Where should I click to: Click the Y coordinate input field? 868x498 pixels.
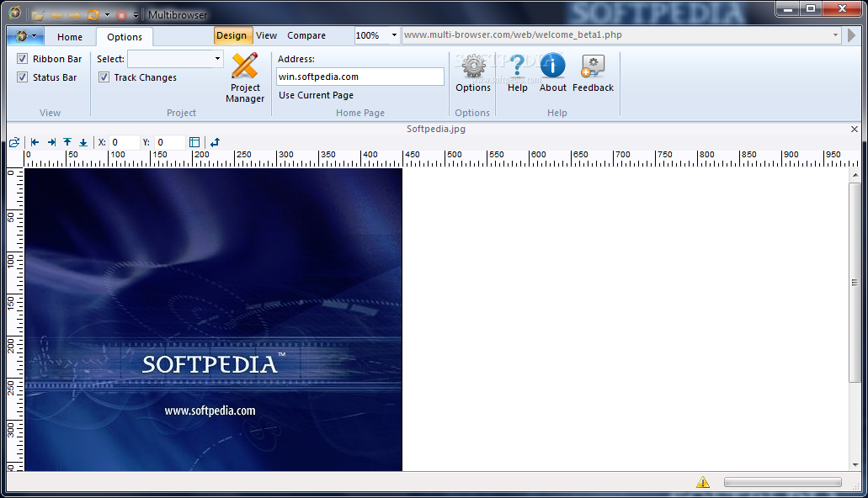click(170, 142)
